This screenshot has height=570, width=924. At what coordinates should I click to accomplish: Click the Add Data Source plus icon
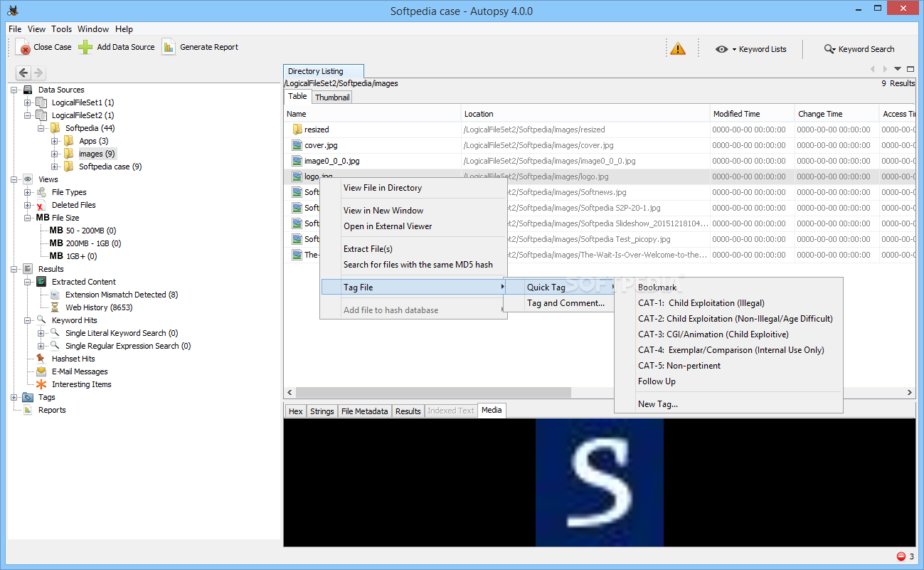85,47
